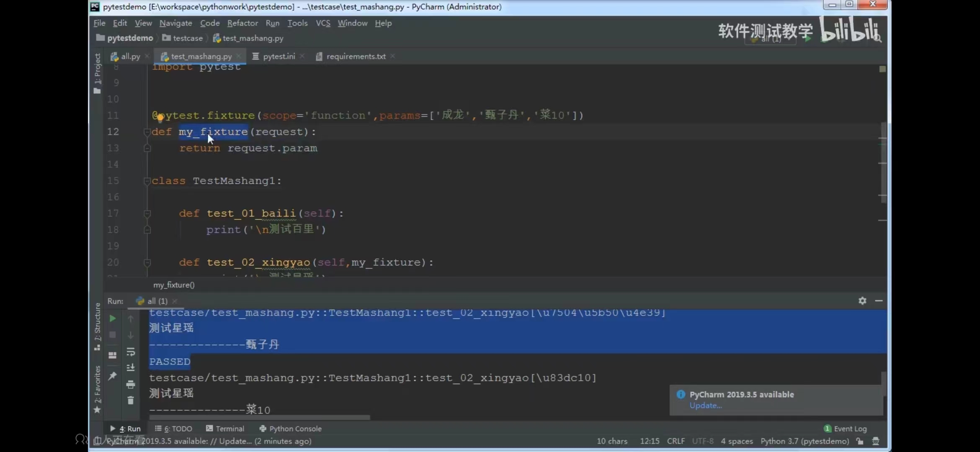Hide the Run panel with the minimize dash
980x452 pixels.
pos(879,300)
